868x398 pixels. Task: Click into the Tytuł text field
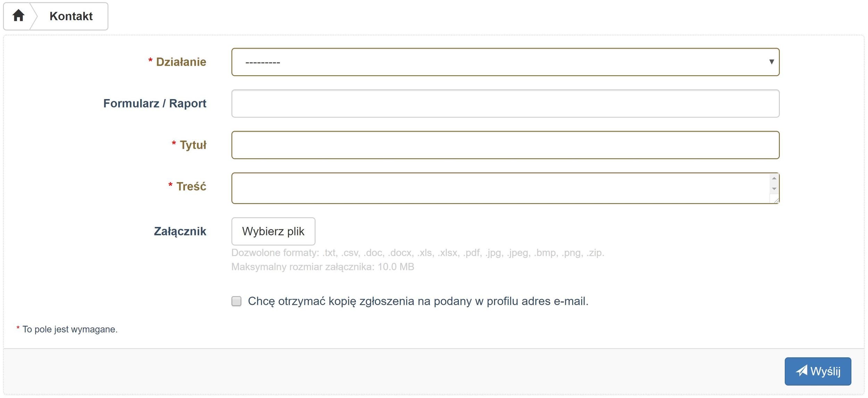coord(505,145)
